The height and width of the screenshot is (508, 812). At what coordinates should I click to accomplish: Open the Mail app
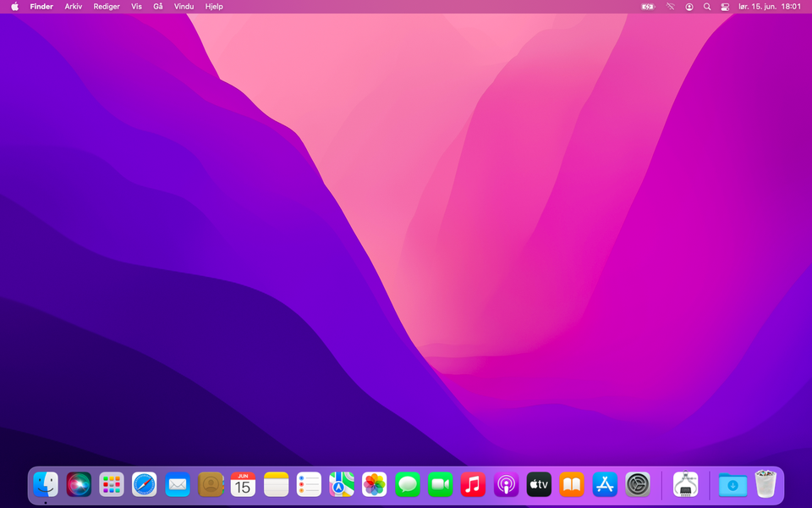pos(178,484)
